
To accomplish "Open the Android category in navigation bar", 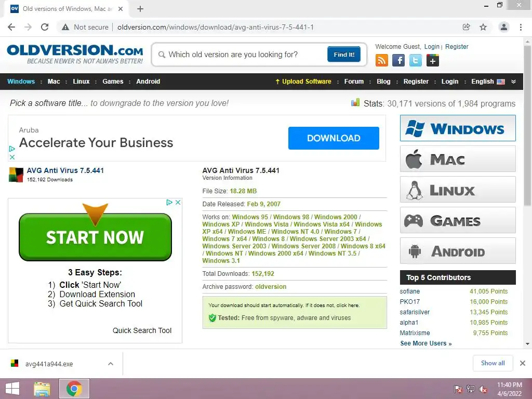I will (148, 82).
